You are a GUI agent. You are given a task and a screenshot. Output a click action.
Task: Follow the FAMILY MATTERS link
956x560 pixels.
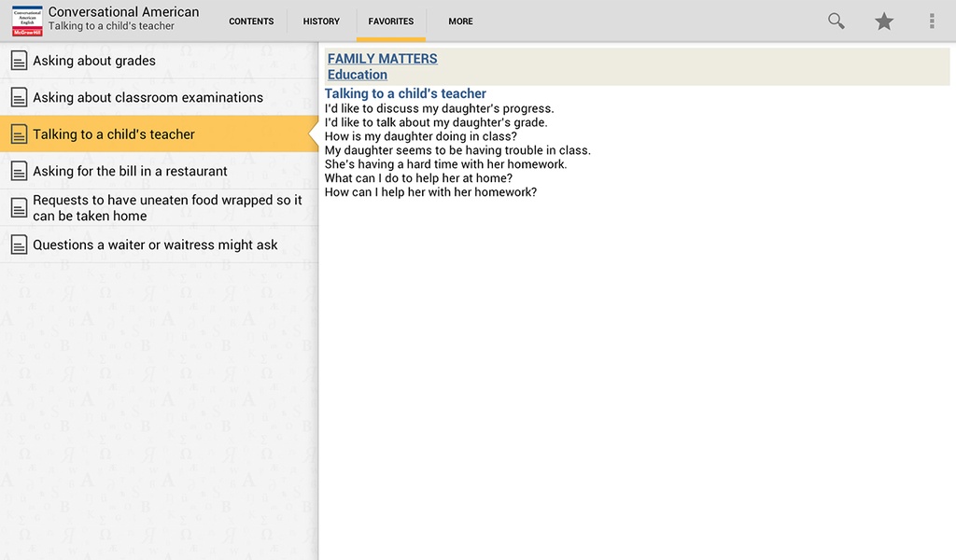coord(382,59)
